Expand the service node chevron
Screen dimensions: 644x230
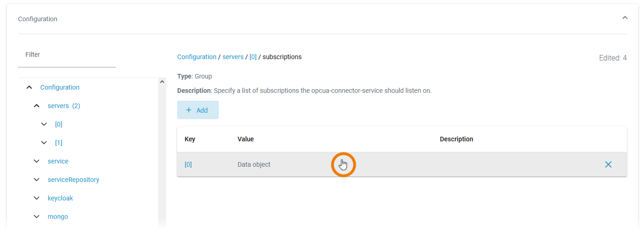coord(37,161)
